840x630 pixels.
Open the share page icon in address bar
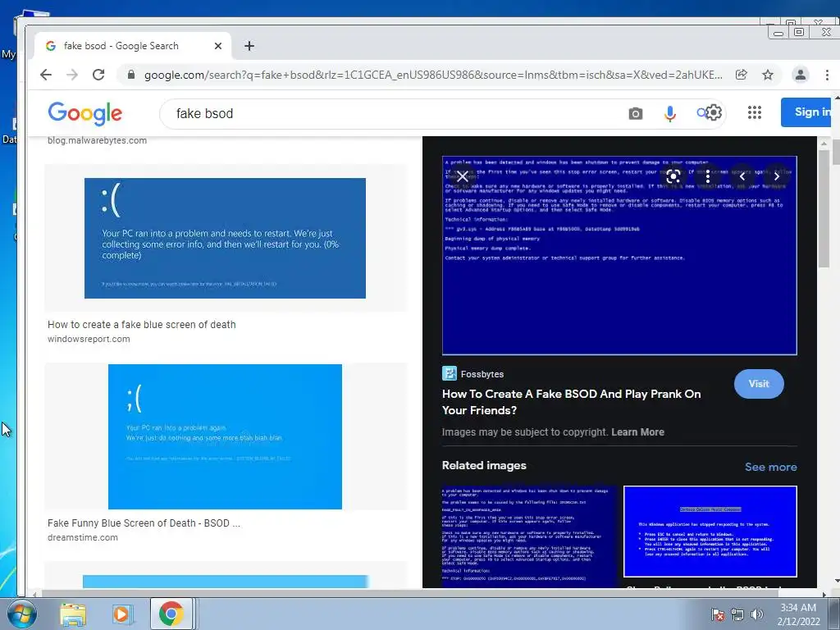tap(742, 75)
